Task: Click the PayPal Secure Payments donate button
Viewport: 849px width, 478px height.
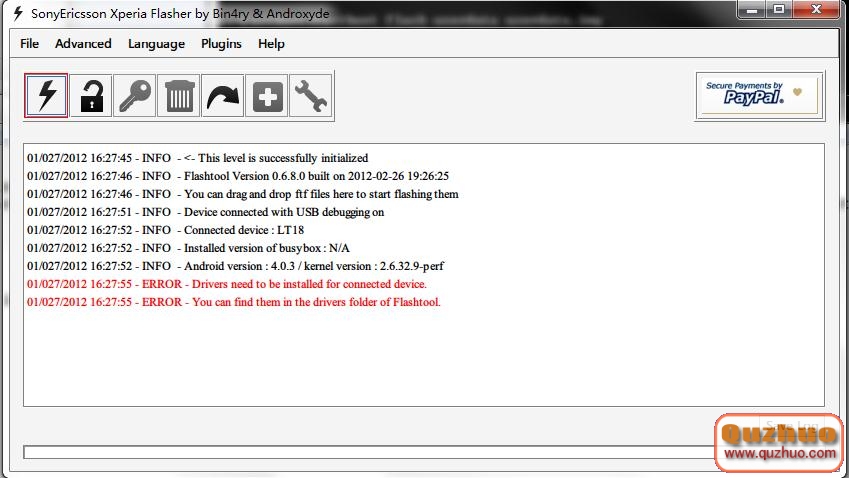Action: (x=760, y=96)
